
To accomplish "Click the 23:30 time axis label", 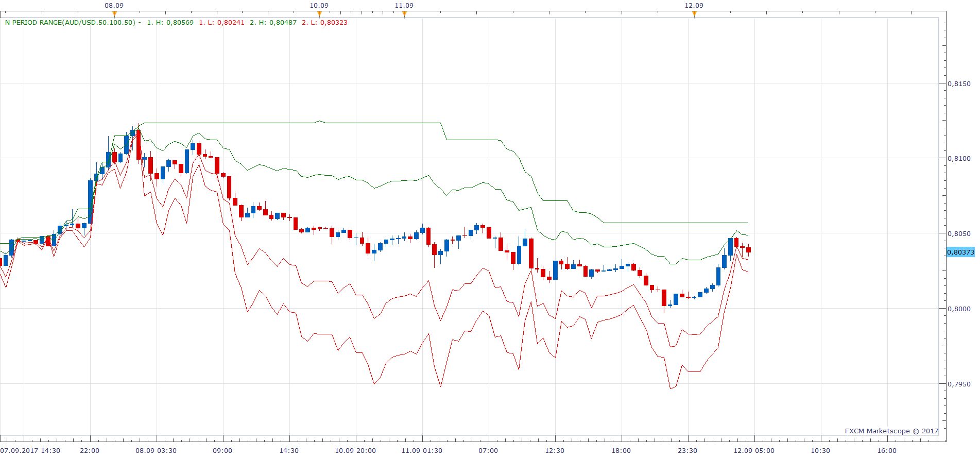I will click(x=687, y=450).
